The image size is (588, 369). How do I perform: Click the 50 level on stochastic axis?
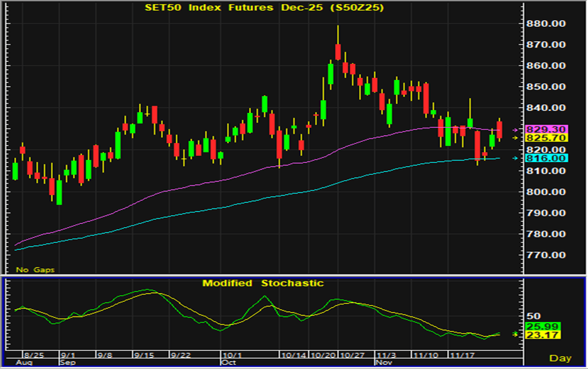click(533, 315)
